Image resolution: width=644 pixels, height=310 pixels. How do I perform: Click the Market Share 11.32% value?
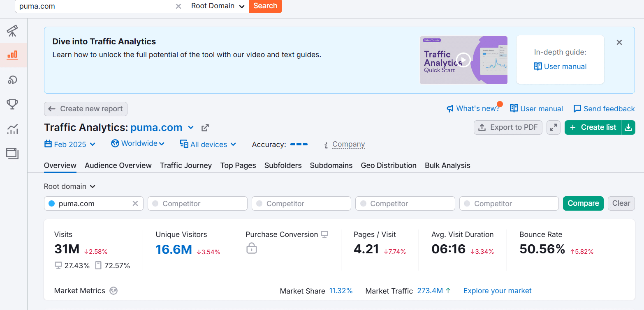pyautogui.click(x=341, y=291)
